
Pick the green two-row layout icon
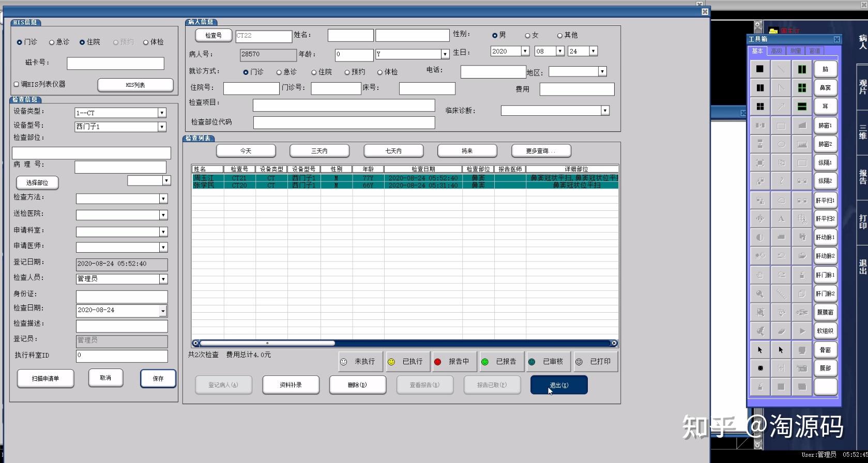click(x=802, y=106)
